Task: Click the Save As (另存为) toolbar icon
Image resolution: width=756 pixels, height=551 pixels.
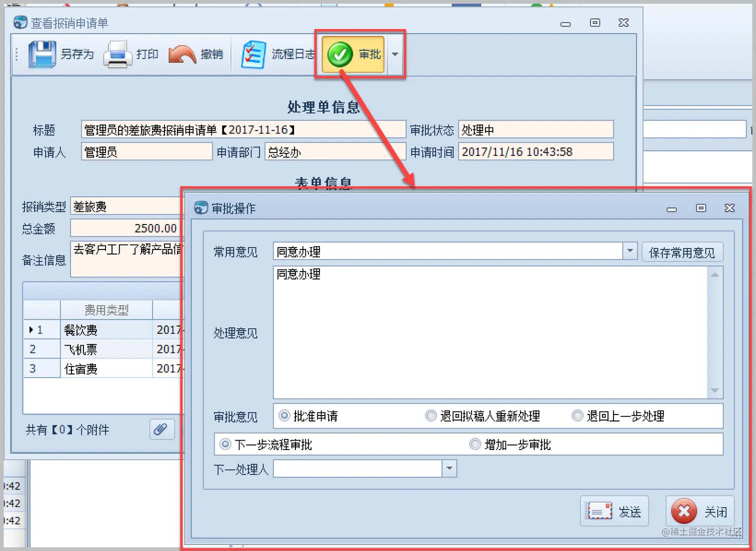Action: click(x=42, y=54)
